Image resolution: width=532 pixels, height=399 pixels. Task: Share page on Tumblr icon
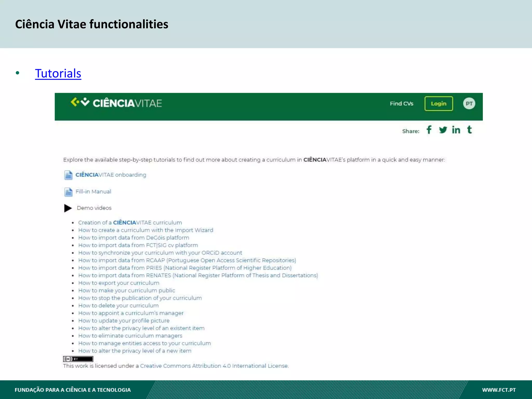coord(469,130)
